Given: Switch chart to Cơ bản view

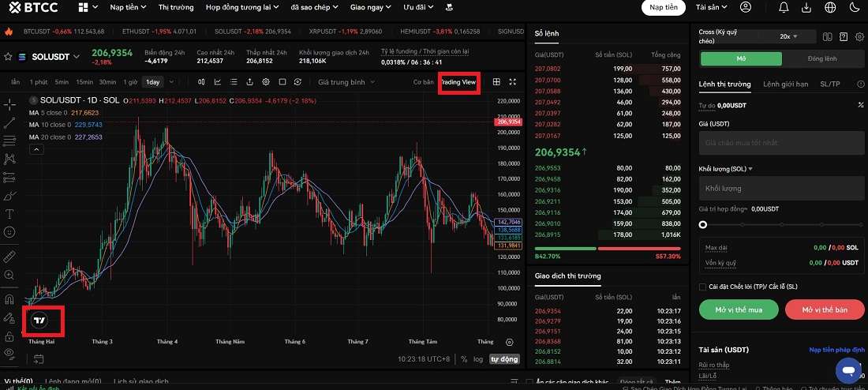Looking at the screenshot, I should pyautogui.click(x=424, y=82).
